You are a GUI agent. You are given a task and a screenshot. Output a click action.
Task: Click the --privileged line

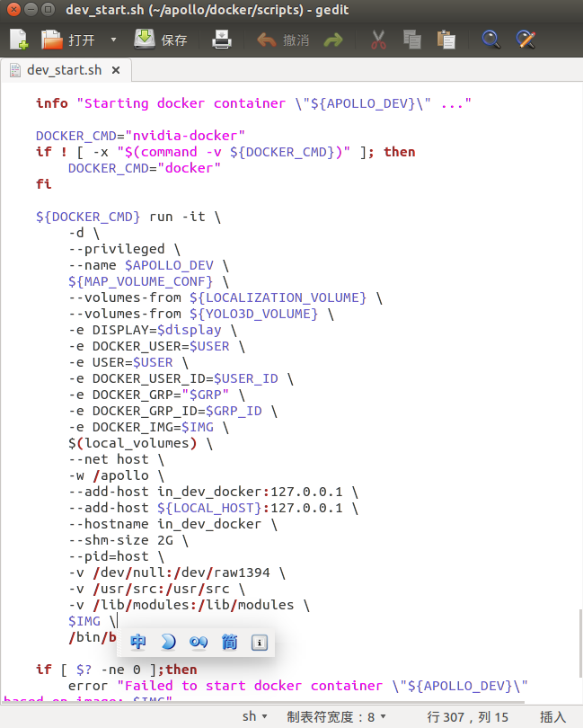pyautogui.click(x=124, y=249)
